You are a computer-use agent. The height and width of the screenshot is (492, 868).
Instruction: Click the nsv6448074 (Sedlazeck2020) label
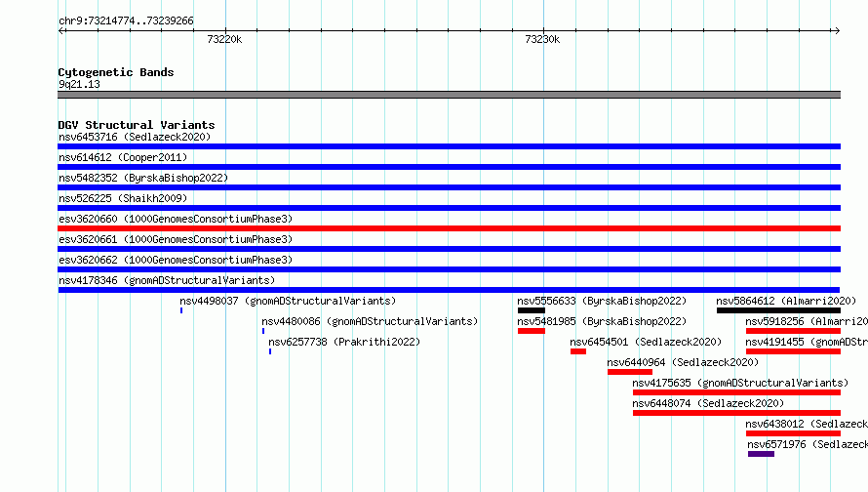(708, 403)
